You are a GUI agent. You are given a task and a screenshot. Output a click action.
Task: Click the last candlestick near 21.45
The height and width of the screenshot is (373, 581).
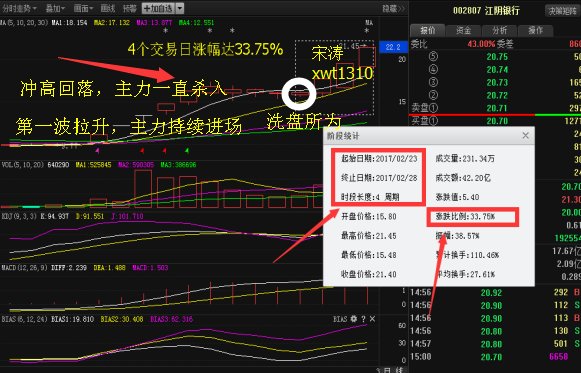tap(367, 57)
